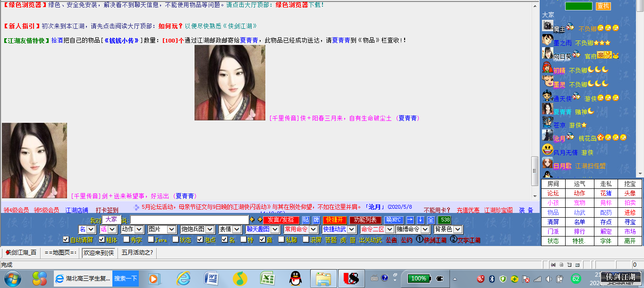Click avatar icon of 日月歌
Screen dimensions: 644x288
[548, 163]
